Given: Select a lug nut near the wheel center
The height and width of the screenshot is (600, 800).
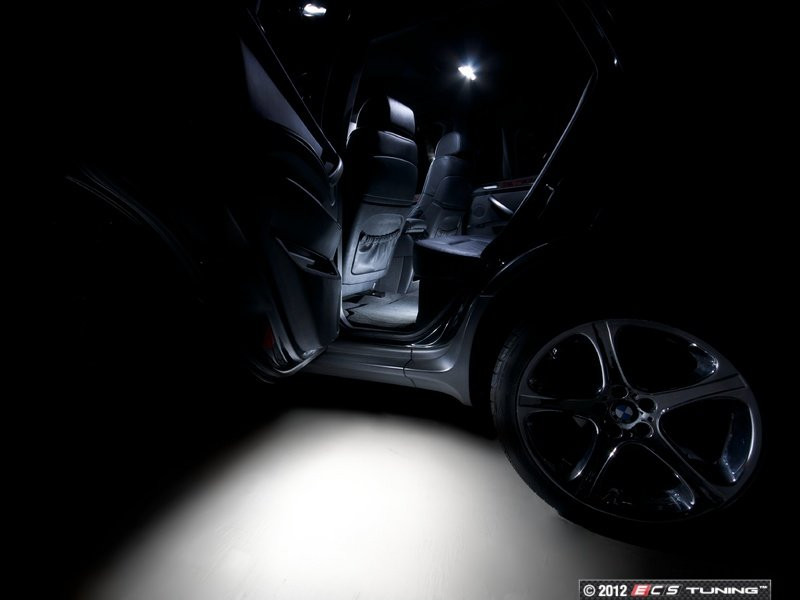Looking at the screenshot, I should pyautogui.click(x=646, y=405).
